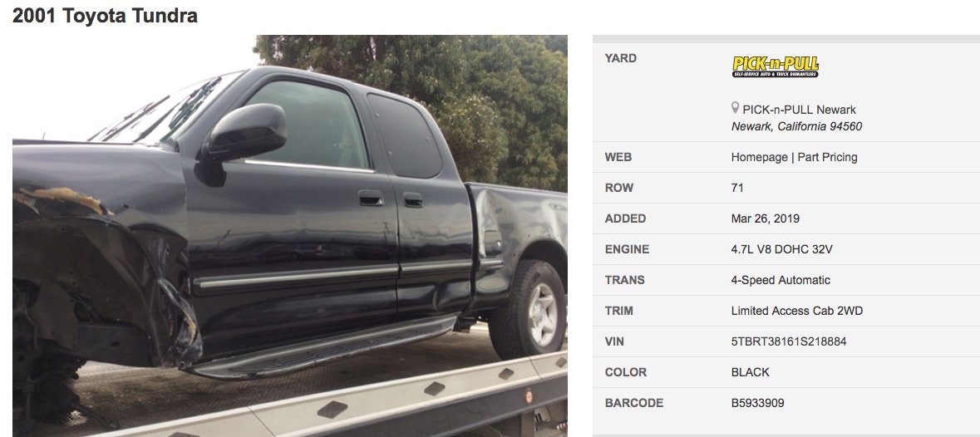Open the yard Homepage link
This screenshot has width=980, height=437.
point(760,157)
